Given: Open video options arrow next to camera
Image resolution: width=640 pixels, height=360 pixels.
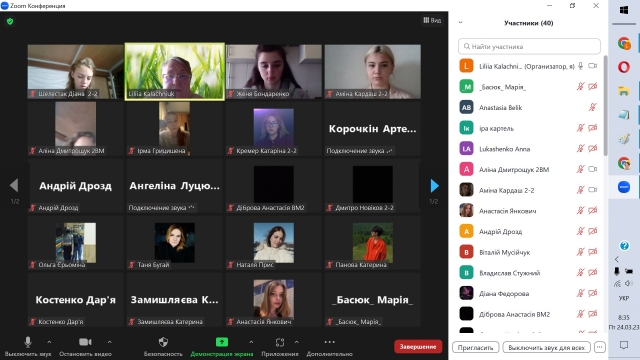Looking at the screenshot, I should (x=109, y=342).
